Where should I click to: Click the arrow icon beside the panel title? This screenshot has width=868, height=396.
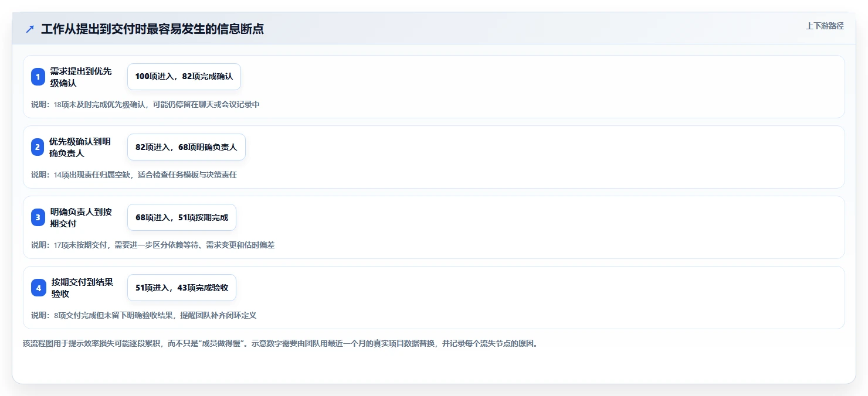pyautogui.click(x=30, y=29)
